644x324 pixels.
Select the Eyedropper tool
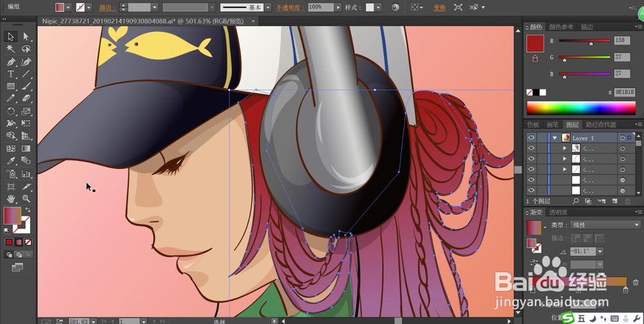pos(11,160)
